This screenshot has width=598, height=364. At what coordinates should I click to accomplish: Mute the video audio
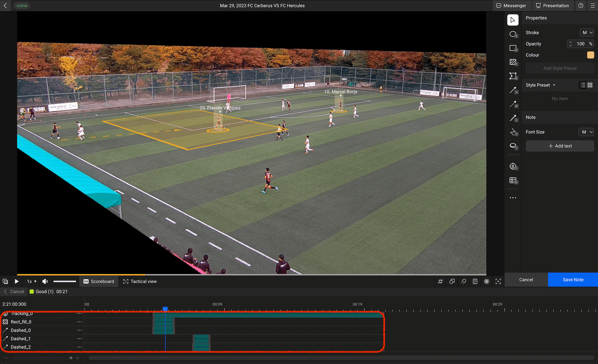coord(45,281)
